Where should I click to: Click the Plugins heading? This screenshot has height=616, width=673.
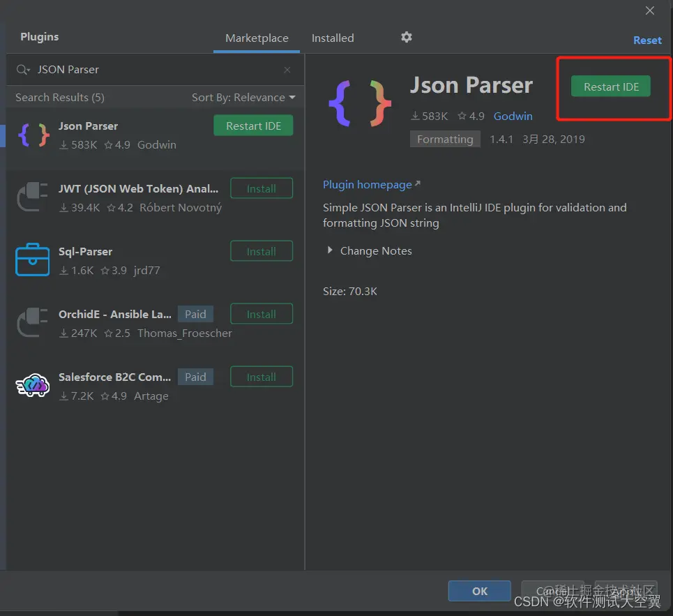pos(40,37)
